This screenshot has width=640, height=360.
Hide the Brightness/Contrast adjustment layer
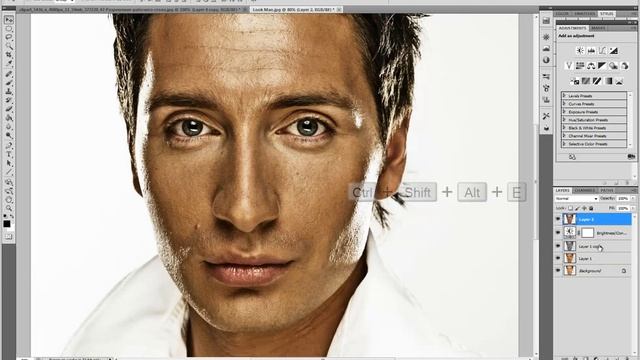(558, 232)
